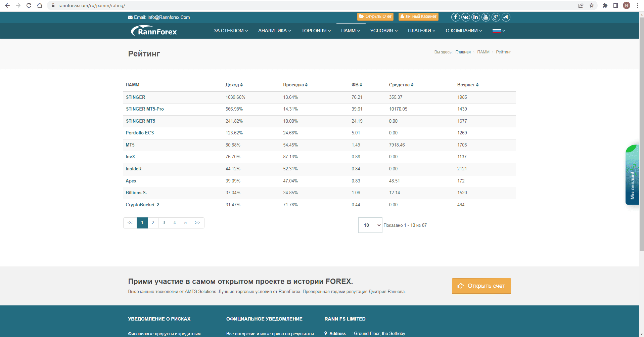Jump to first page with << button
644x337 pixels.
(x=130, y=223)
